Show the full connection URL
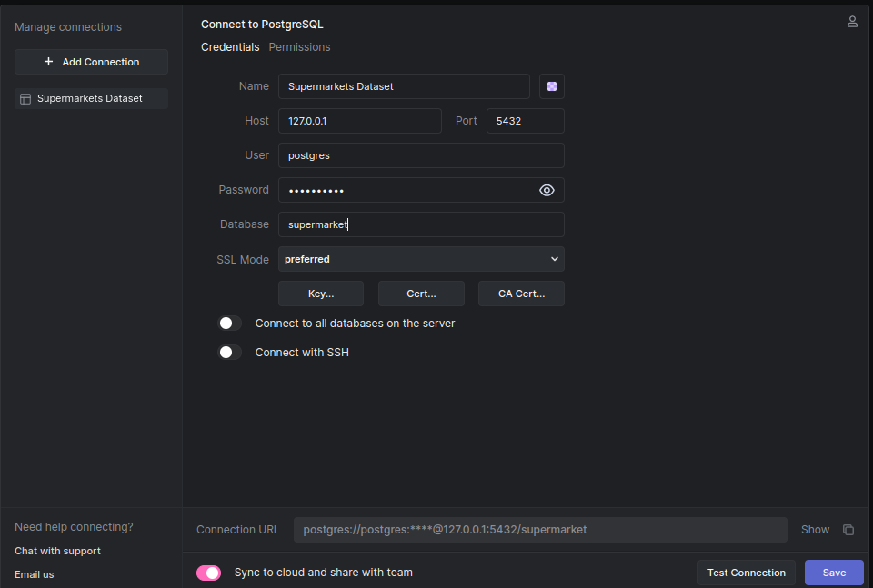The height and width of the screenshot is (588, 873). click(815, 530)
